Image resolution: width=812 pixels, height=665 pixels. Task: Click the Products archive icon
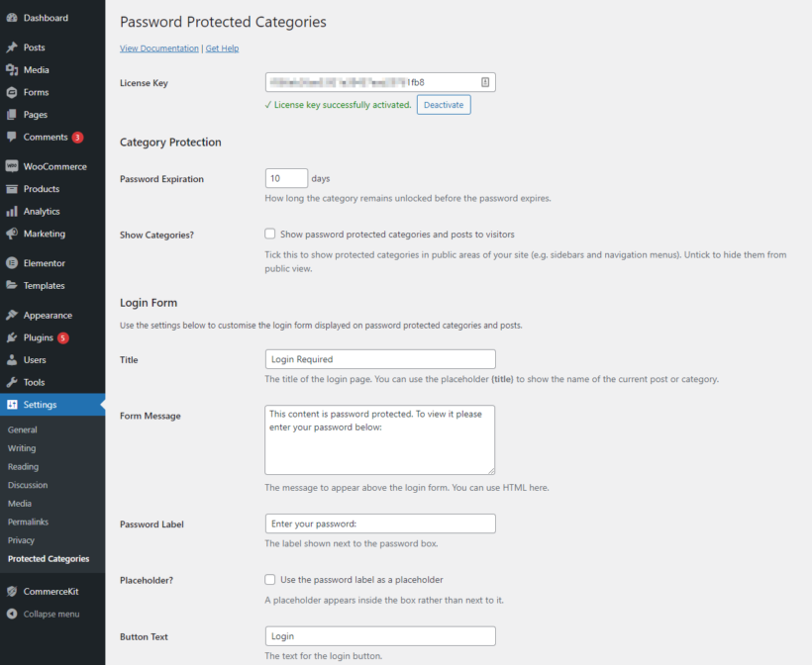coord(12,189)
